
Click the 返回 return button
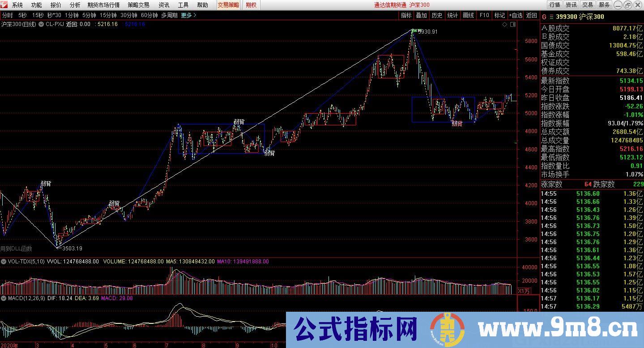pyautogui.click(x=532, y=15)
